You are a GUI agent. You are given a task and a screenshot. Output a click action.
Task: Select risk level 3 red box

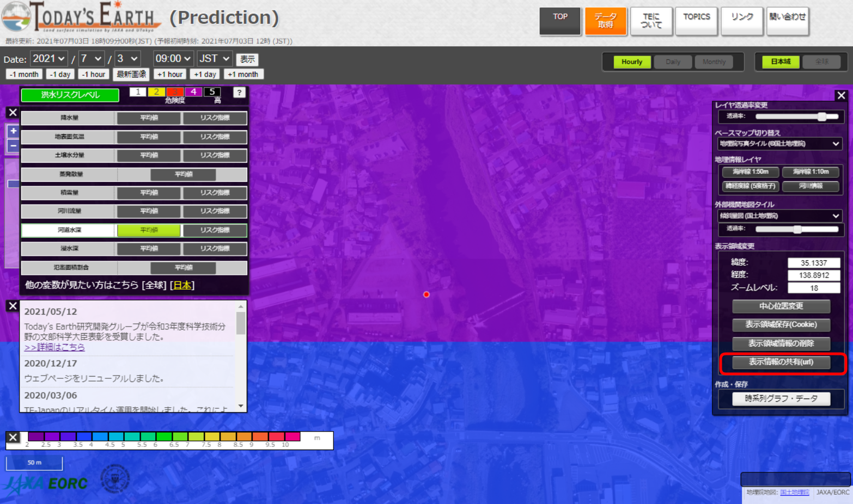[x=175, y=92]
